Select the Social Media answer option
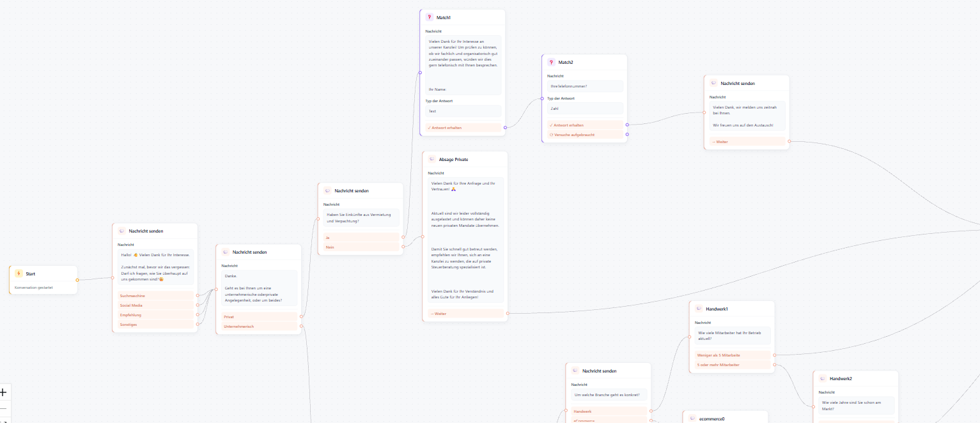Image resolution: width=980 pixels, height=423 pixels. (x=155, y=305)
